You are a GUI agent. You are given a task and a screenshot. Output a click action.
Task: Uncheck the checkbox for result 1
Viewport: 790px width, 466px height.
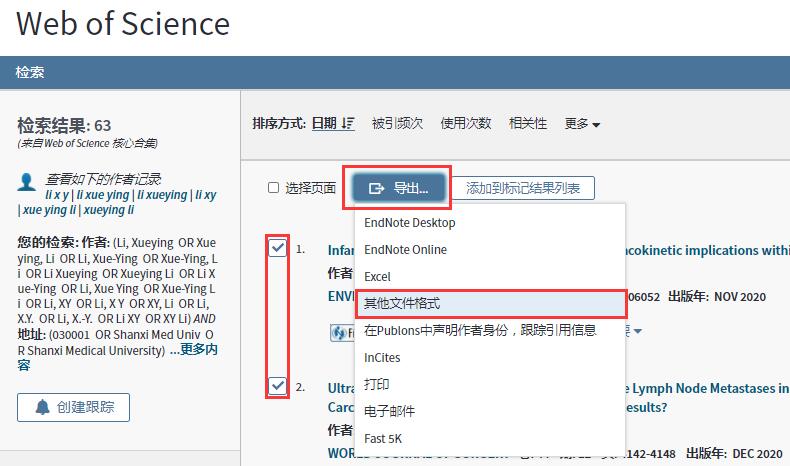277,248
